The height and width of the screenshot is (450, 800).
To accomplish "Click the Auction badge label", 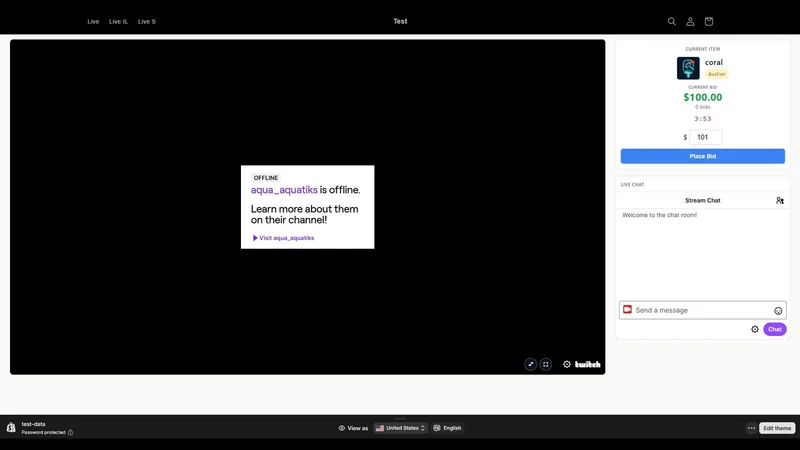I will point(716,74).
